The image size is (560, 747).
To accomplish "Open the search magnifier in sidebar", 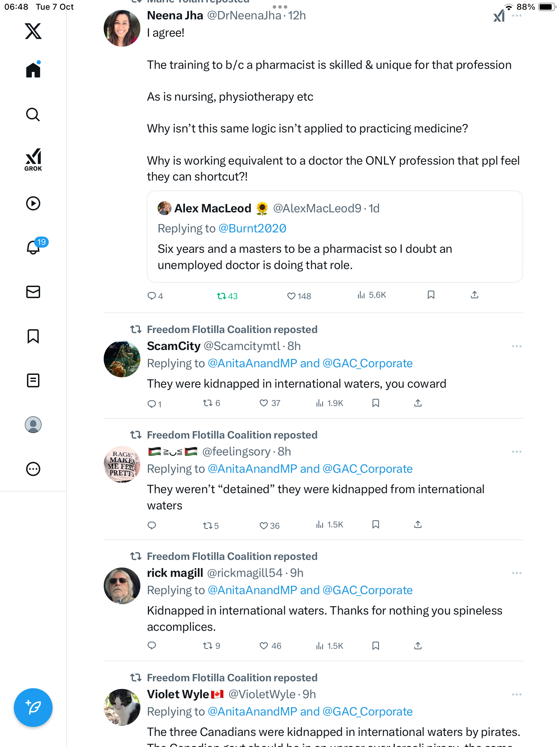I will pyautogui.click(x=33, y=114).
